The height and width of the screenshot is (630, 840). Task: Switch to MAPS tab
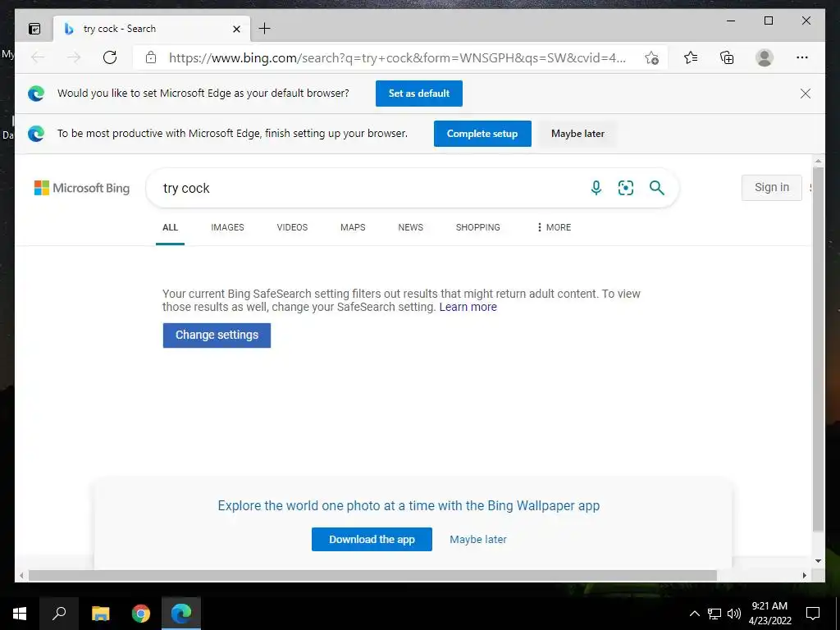click(x=353, y=227)
